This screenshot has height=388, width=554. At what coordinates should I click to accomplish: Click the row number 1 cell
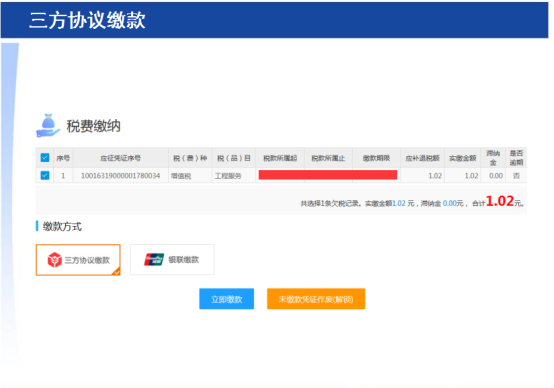[x=63, y=176]
